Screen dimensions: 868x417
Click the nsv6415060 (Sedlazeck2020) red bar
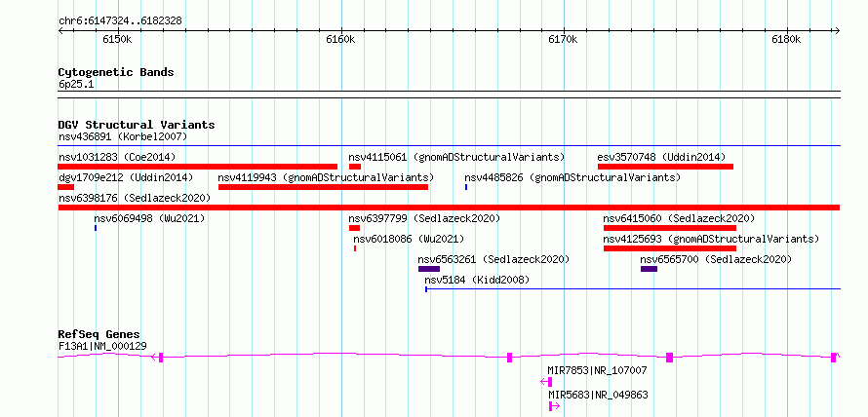[x=670, y=228]
